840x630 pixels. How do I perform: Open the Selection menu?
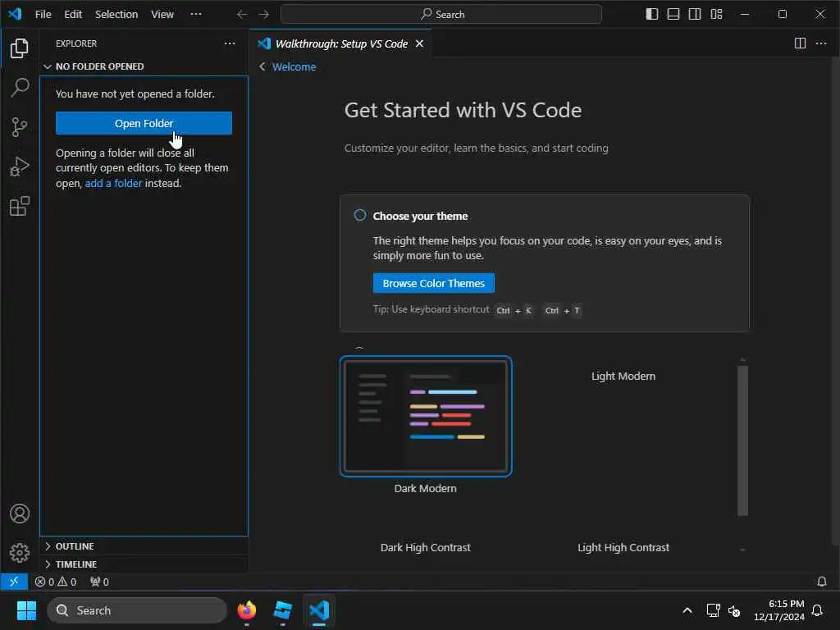coord(116,14)
